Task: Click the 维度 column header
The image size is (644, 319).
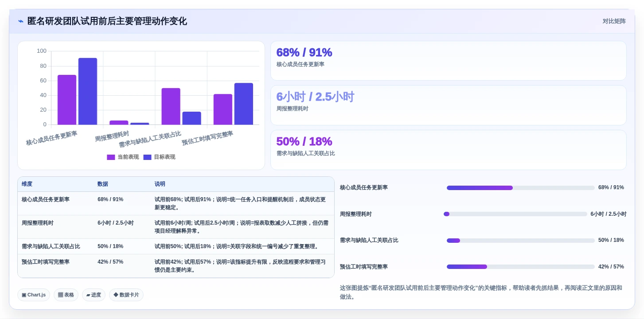Action: click(27, 184)
